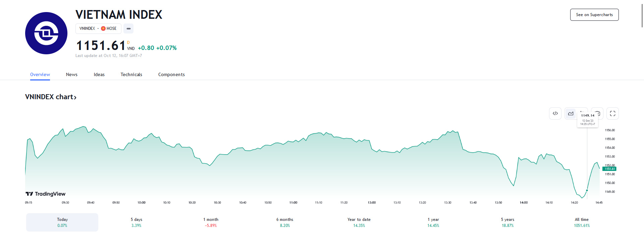Switch to the Technicals tab
The width and height of the screenshot is (644, 245).
[131, 74]
